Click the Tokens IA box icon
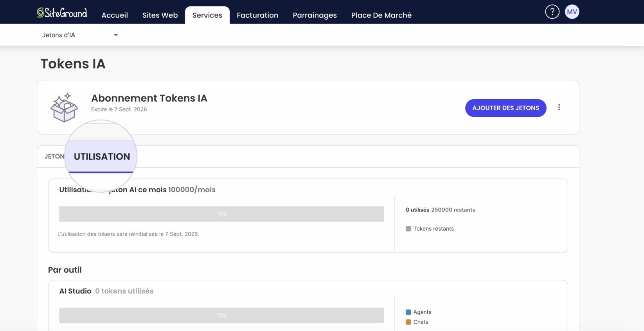 point(64,107)
